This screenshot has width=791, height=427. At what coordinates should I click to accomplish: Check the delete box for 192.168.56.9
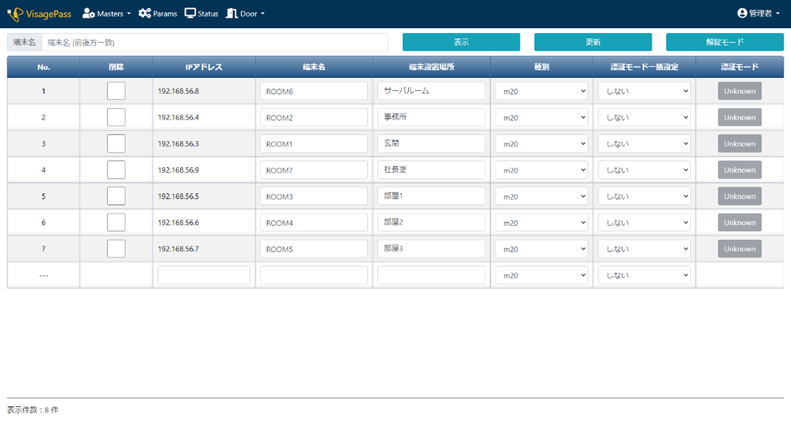(x=116, y=170)
